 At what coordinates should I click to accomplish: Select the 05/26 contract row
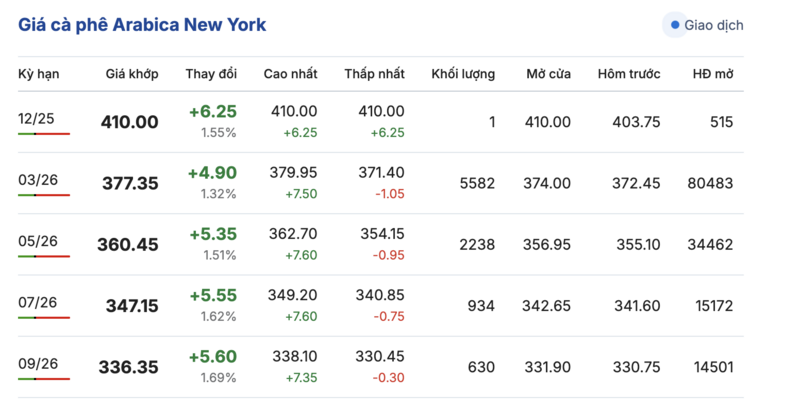tap(36, 241)
